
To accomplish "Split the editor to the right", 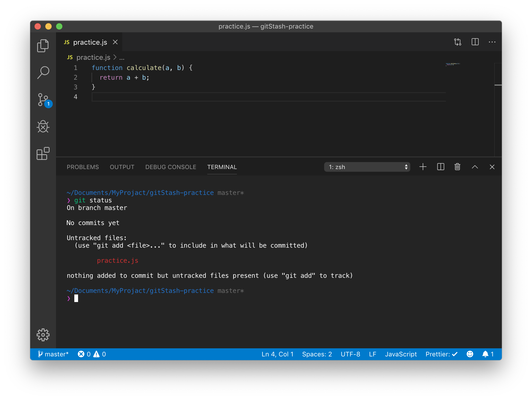I will tap(475, 42).
